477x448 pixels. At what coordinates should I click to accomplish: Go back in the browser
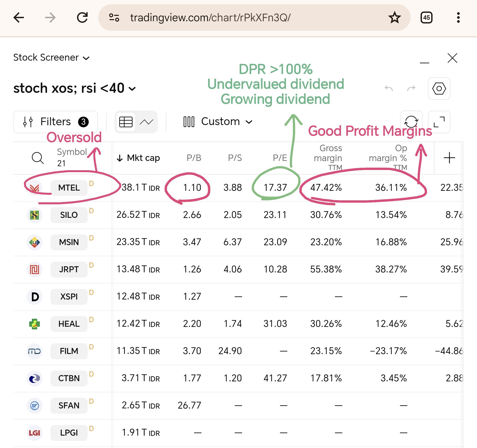coord(19,17)
